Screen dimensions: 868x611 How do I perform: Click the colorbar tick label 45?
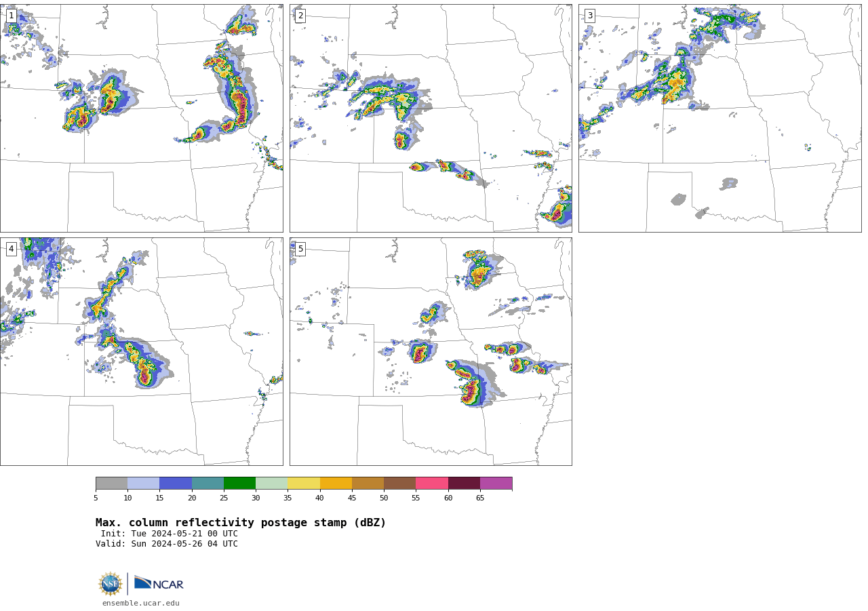[352, 498]
